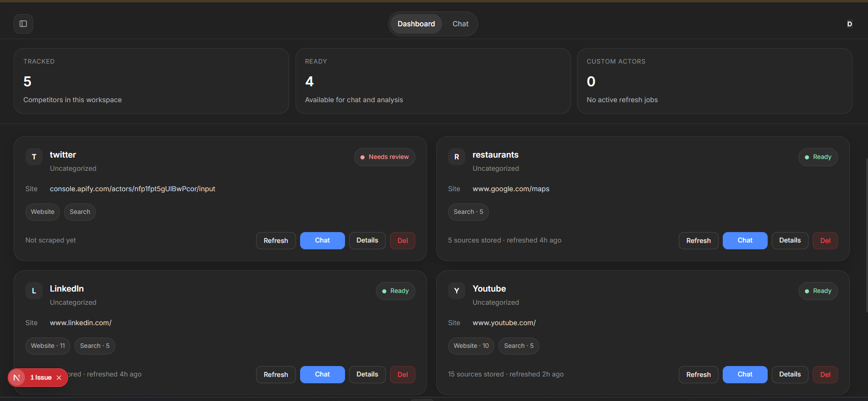Refresh the restaurants competitor

pyautogui.click(x=699, y=241)
